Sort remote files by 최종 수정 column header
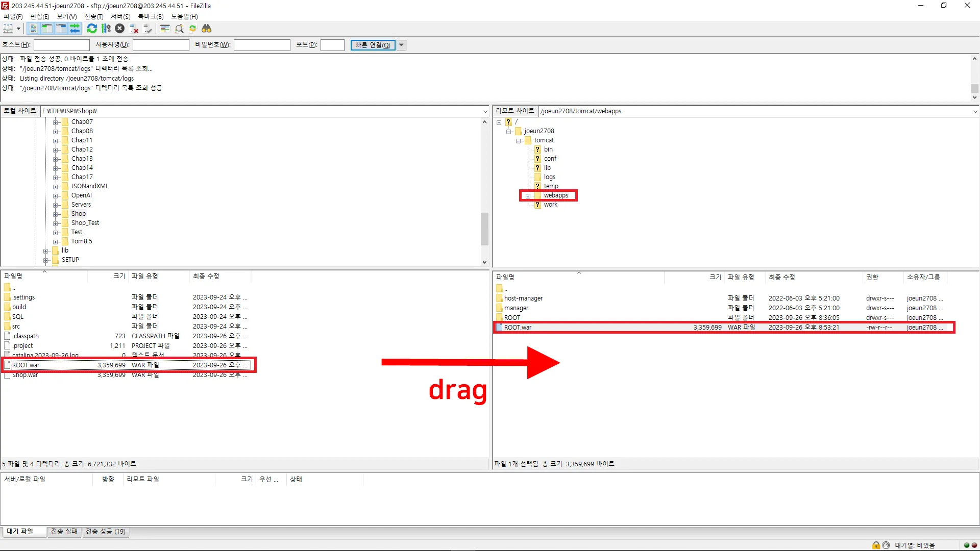 [781, 277]
